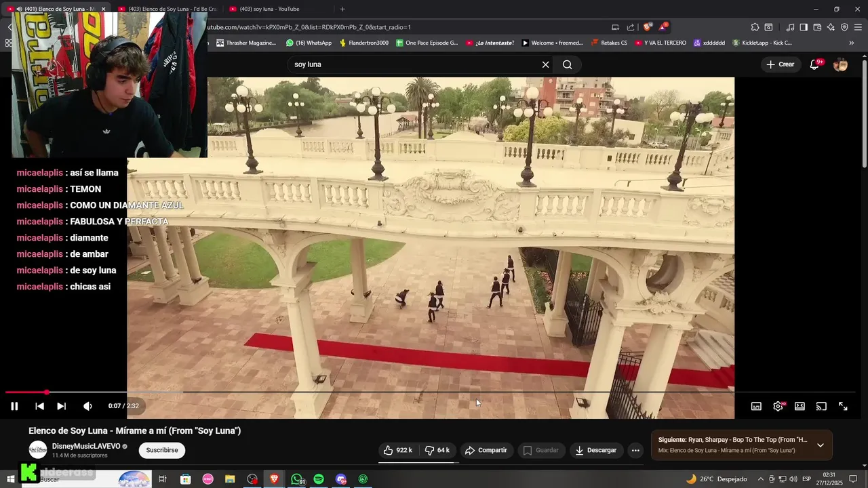Image resolution: width=868 pixels, height=488 pixels.
Task: Open Discord from the taskbar
Action: [341, 479]
